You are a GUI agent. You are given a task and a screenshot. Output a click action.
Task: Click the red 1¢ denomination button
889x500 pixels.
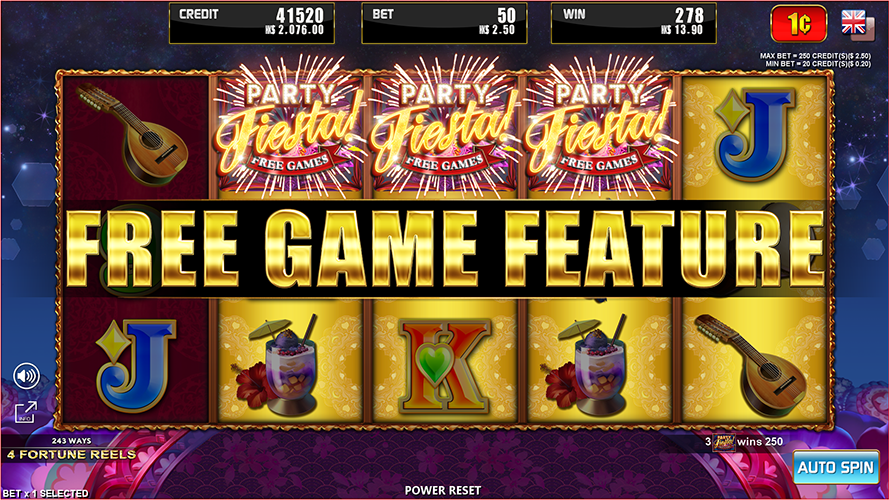coord(798,23)
